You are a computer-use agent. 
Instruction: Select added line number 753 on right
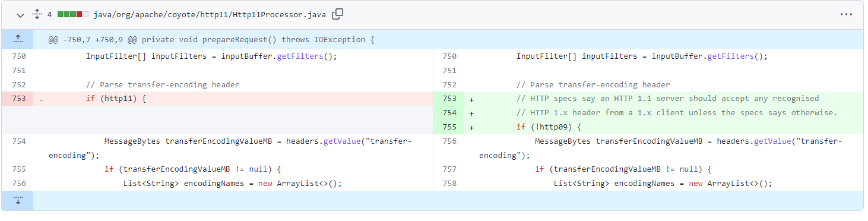pyautogui.click(x=449, y=99)
